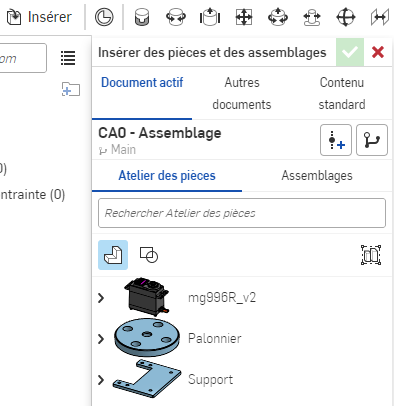Click the mg996R_v2 name label
Screen dimensions: 394x406
(222, 298)
